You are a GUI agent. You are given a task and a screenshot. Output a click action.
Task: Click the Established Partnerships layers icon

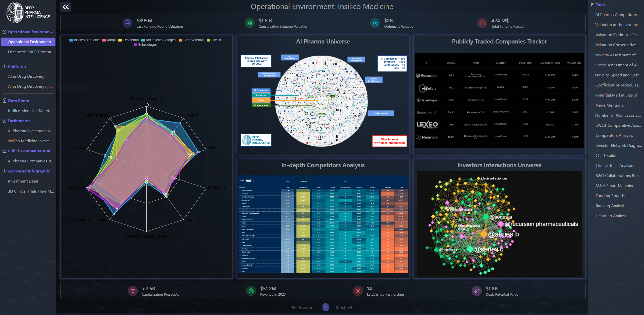358,291
